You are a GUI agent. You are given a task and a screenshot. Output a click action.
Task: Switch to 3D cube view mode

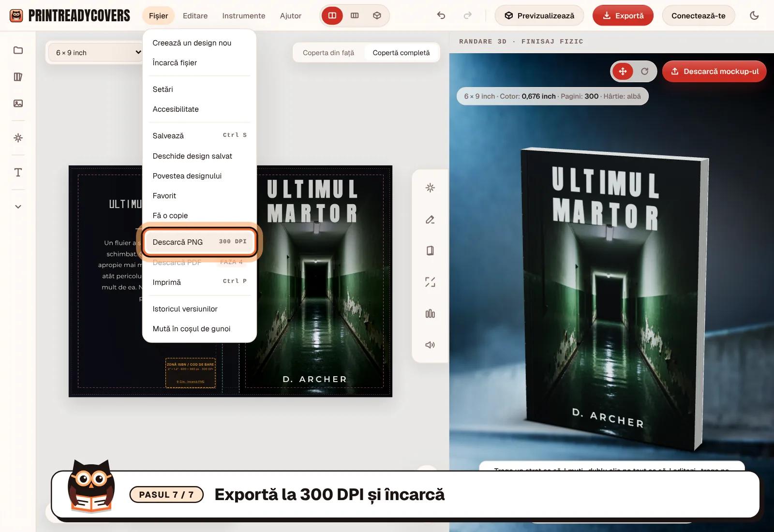tap(377, 15)
